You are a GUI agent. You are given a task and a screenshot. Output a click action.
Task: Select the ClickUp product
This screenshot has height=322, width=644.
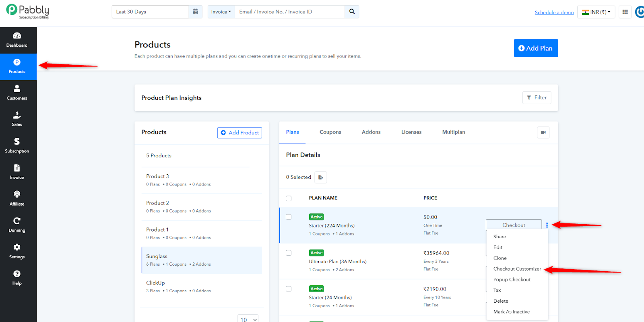(202, 287)
